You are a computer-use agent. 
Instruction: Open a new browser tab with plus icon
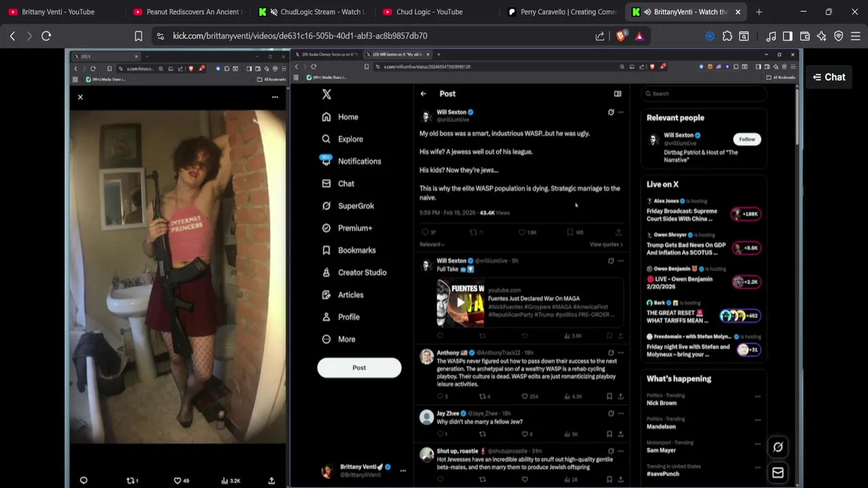pyautogui.click(x=759, y=12)
